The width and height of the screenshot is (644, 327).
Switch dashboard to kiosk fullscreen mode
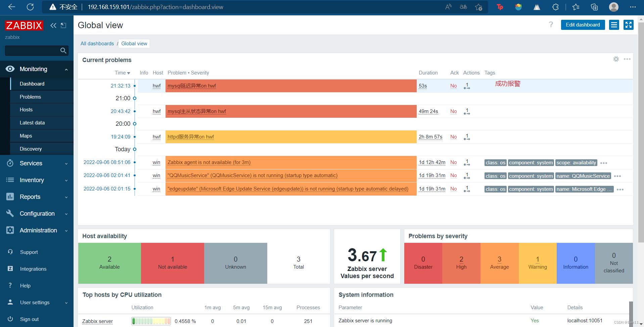tap(629, 25)
